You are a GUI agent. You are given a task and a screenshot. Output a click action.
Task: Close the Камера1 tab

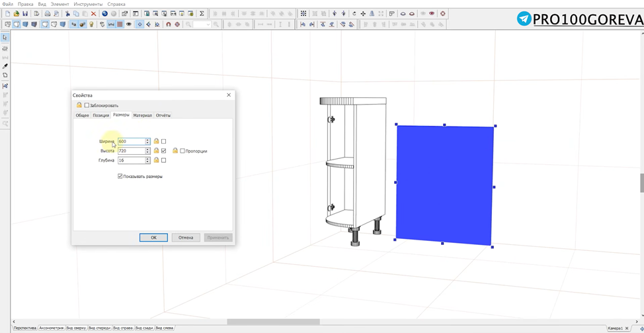click(626, 328)
